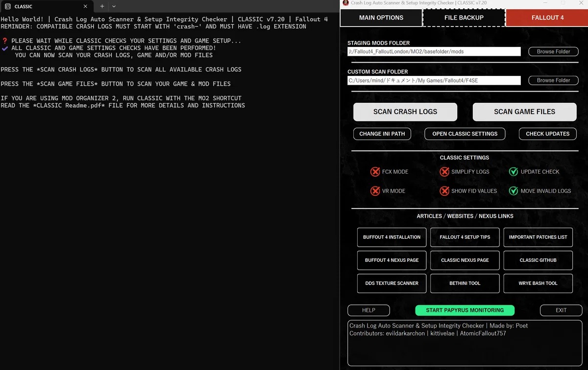Image resolution: width=588 pixels, height=370 pixels.
Task: Open FALLOUT 4 SETUP TIPS article
Action: click(x=465, y=237)
